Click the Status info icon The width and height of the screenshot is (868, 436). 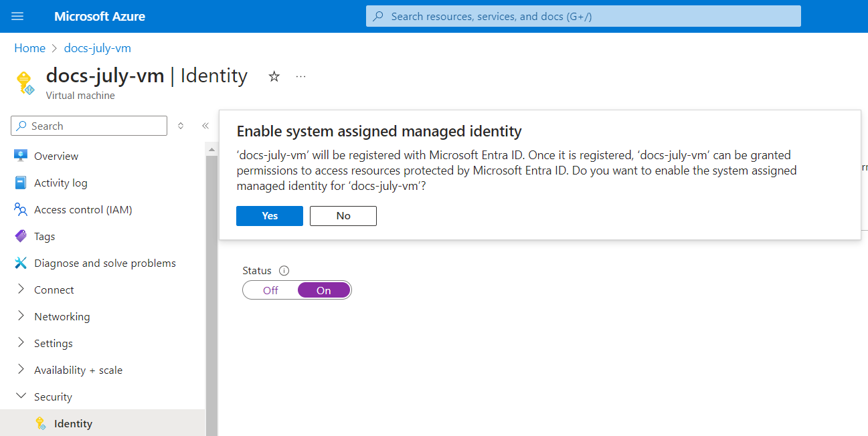pos(284,271)
